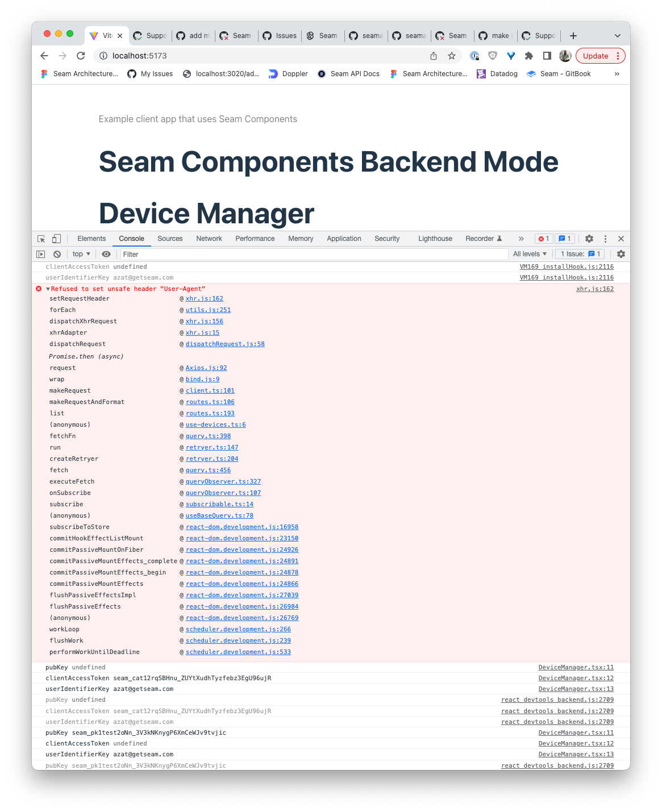Open the Application tab
The image size is (662, 812).
(344, 239)
